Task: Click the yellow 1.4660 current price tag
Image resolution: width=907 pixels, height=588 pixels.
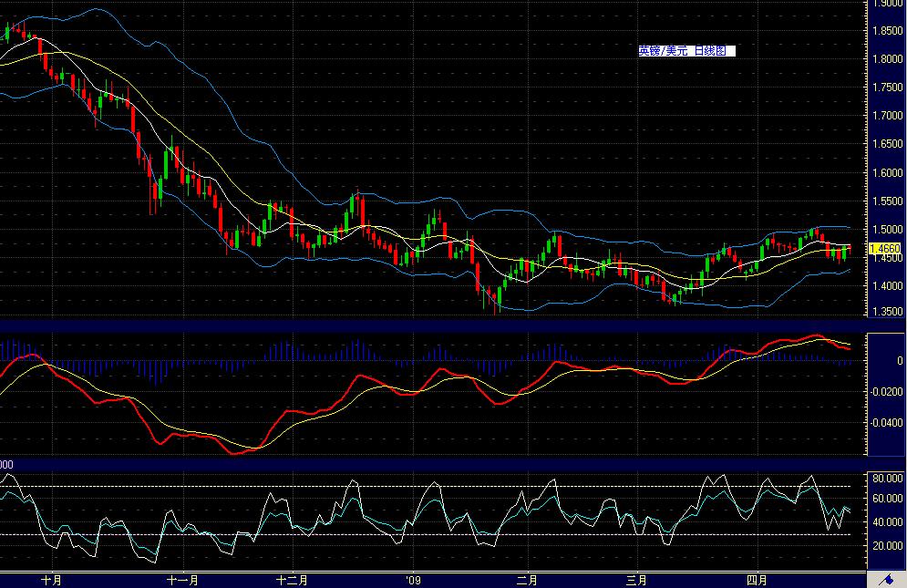Action: tap(885, 248)
